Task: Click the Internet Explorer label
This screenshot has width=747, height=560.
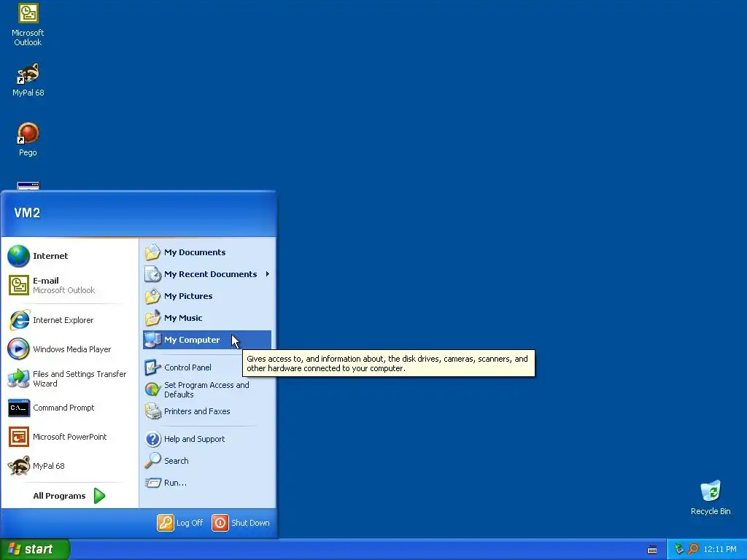Action: tap(63, 320)
